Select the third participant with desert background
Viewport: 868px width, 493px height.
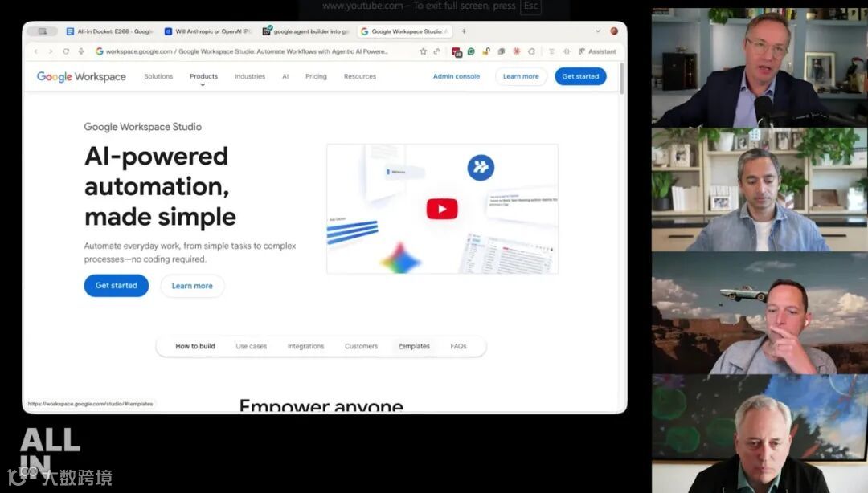coord(759,312)
